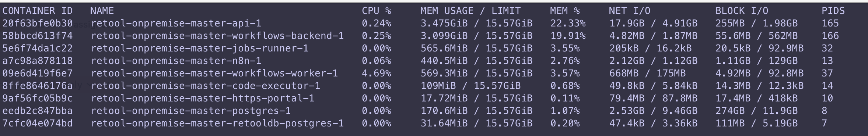Select container ID 5e6f74da1c22

(38, 49)
